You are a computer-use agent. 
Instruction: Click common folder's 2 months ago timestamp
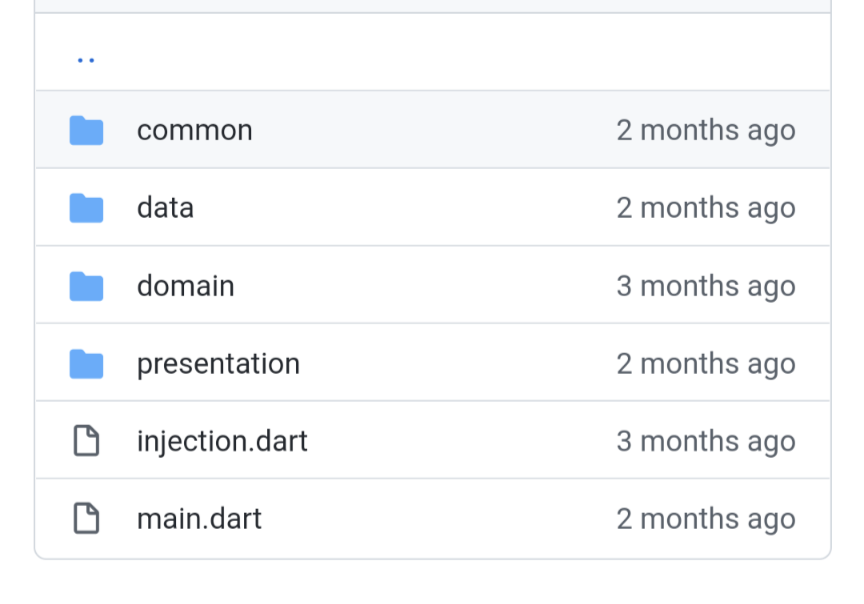coord(705,130)
